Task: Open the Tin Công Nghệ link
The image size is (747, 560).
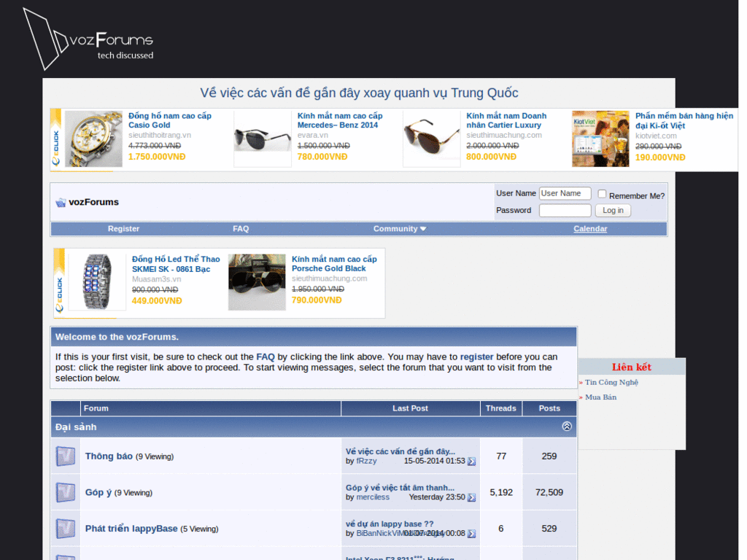Action: point(610,382)
